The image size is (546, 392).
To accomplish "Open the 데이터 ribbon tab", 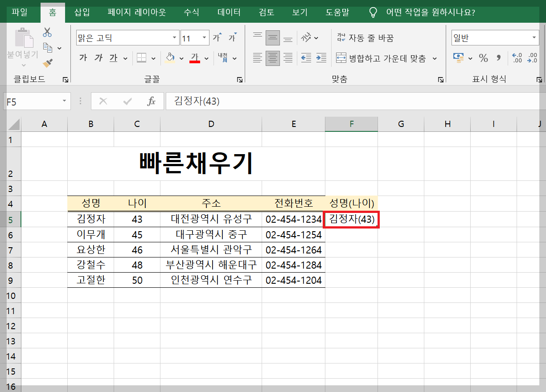I will [x=228, y=13].
